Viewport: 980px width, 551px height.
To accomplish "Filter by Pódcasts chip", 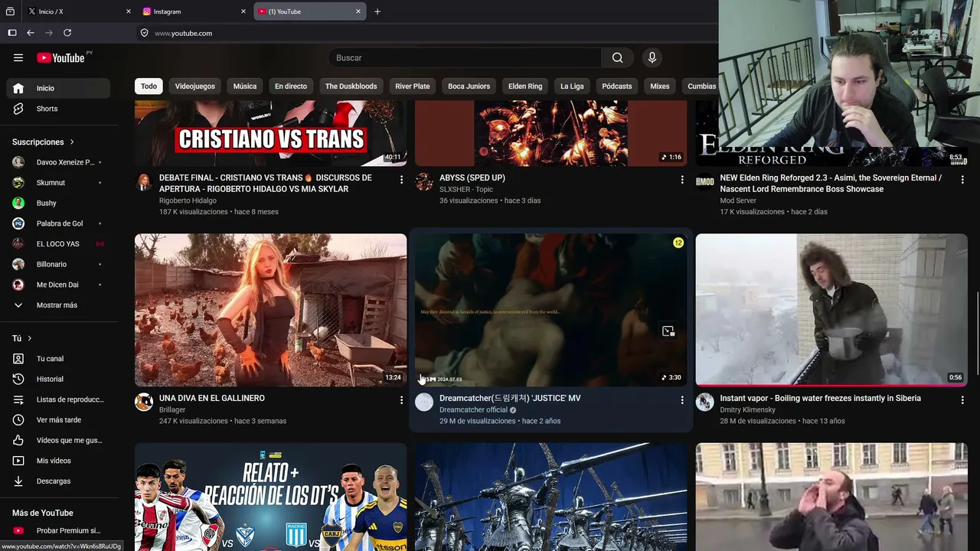I will (617, 86).
